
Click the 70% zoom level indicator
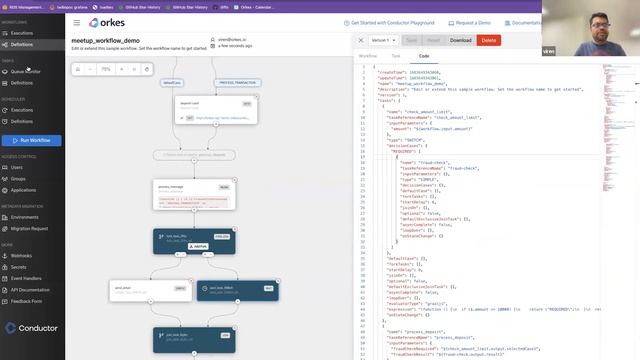point(106,69)
